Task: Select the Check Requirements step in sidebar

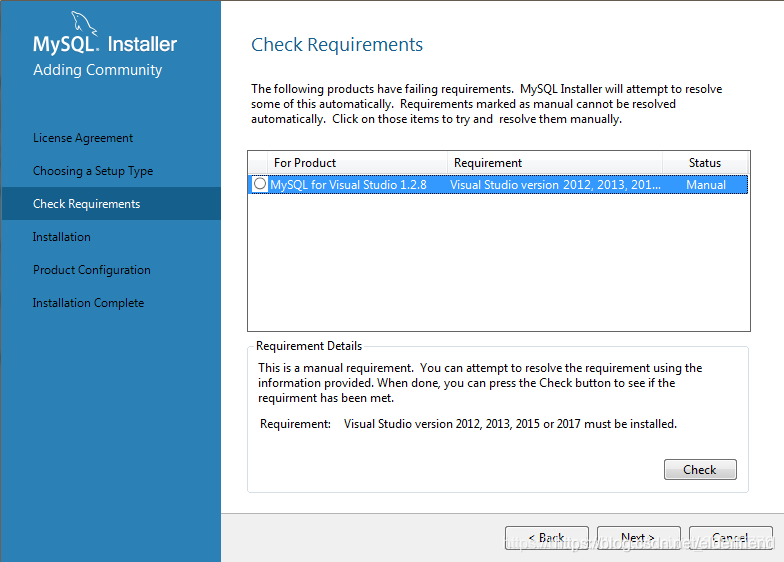Action: (x=112, y=204)
